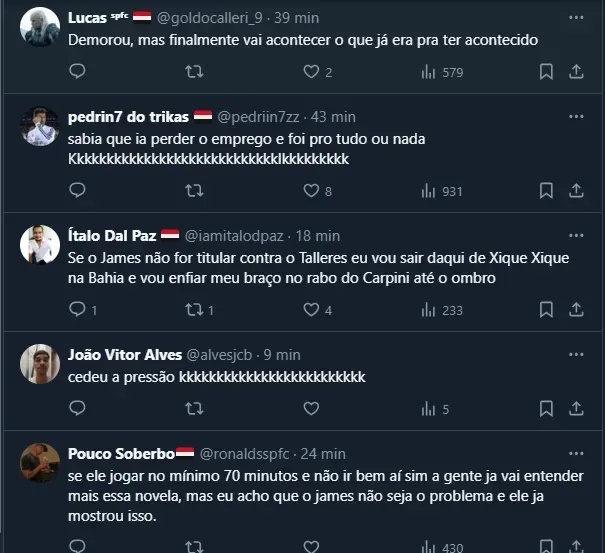Open João Vitor Alves's avatar

(x=40, y=363)
